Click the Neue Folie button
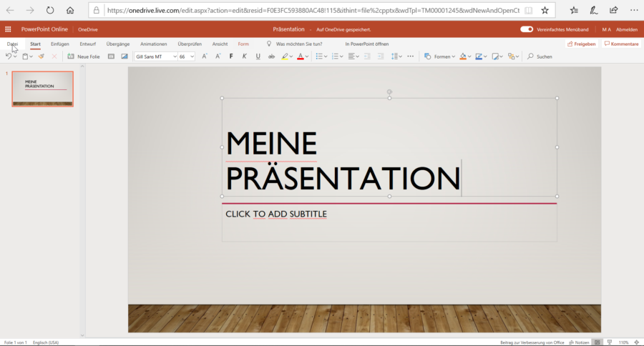 [84, 56]
